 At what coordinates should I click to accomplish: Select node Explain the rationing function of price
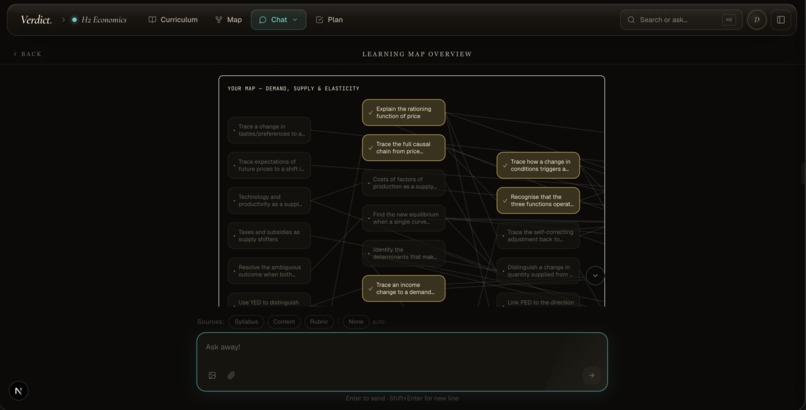(x=404, y=113)
